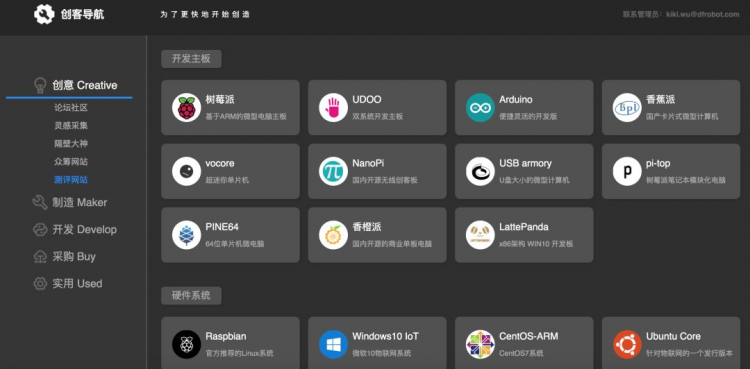The image size is (750, 369).
Task: Open the 香蕉派 card title
Action: pyautogui.click(x=661, y=100)
